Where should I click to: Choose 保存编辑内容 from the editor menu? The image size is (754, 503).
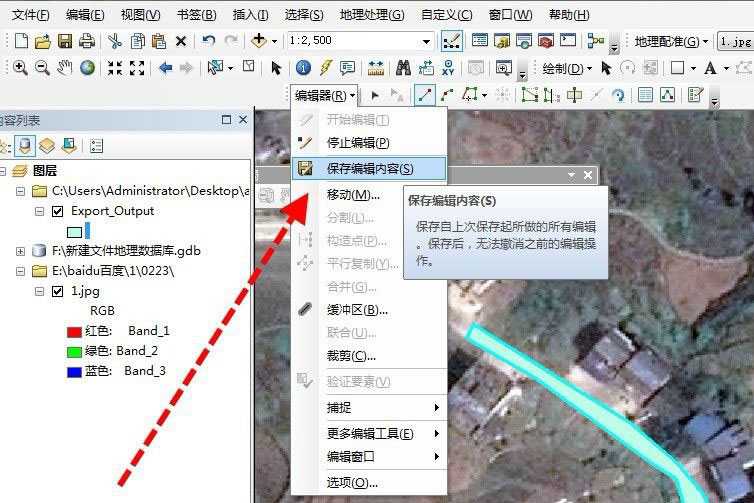[x=369, y=169]
